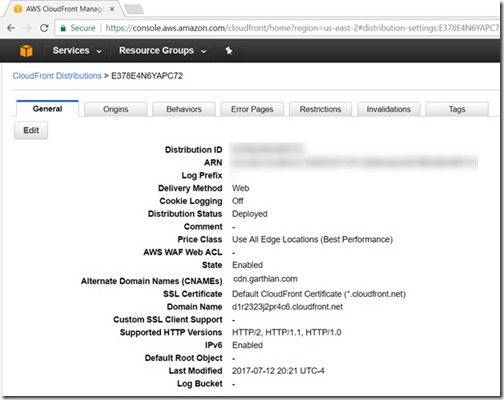This screenshot has height=400, width=504.
Task: Open the Restrictions tab
Action: click(320, 109)
